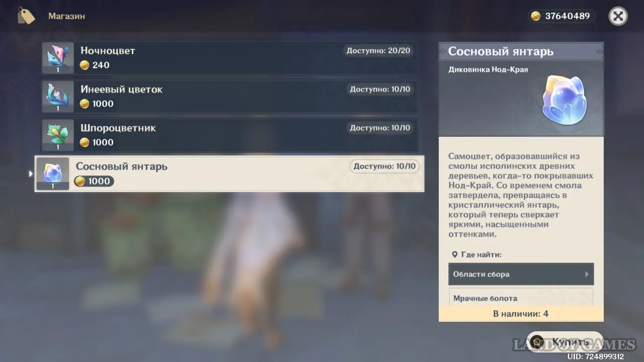Click the Доступно: 10/10 badge on Сосновый янтарь
644x362 pixels.
click(384, 166)
